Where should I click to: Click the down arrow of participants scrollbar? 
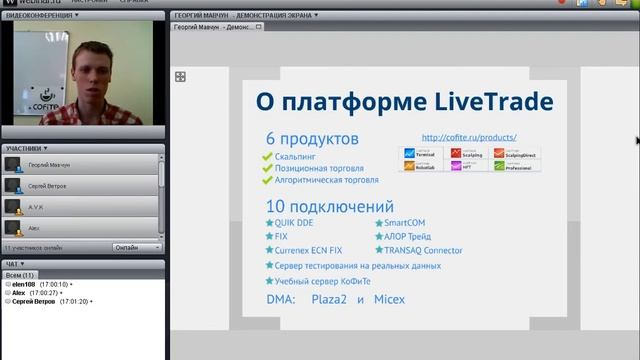(x=161, y=236)
